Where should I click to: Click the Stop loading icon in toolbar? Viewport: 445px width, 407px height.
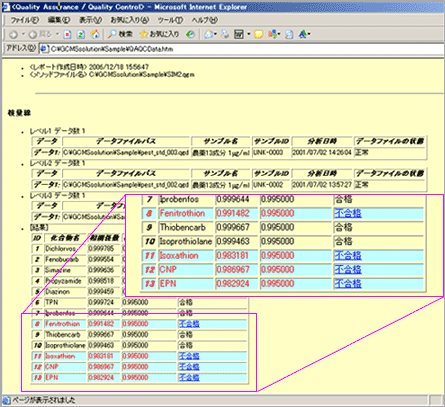tap(67, 34)
